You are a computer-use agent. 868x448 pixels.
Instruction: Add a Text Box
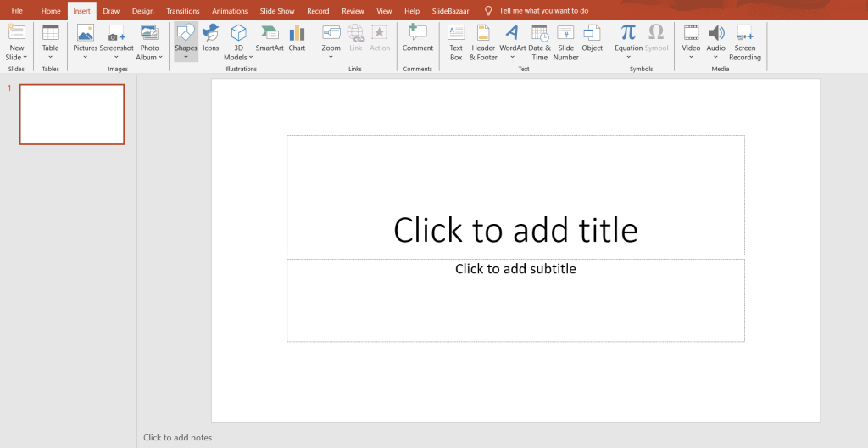coord(456,42)
